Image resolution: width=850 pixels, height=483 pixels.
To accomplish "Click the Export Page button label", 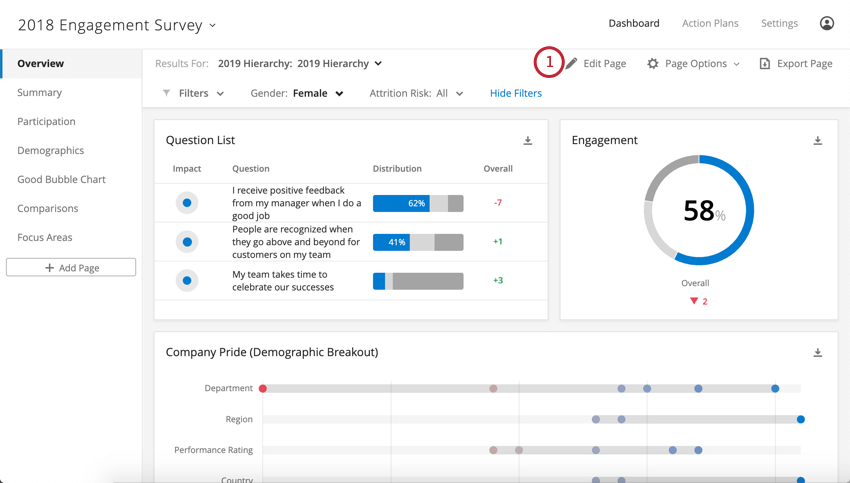I will (804, 64).
